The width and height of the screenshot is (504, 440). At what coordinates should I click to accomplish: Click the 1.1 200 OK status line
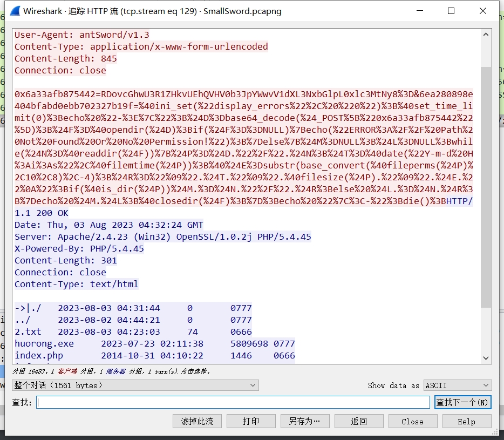(x=42, y=213)
